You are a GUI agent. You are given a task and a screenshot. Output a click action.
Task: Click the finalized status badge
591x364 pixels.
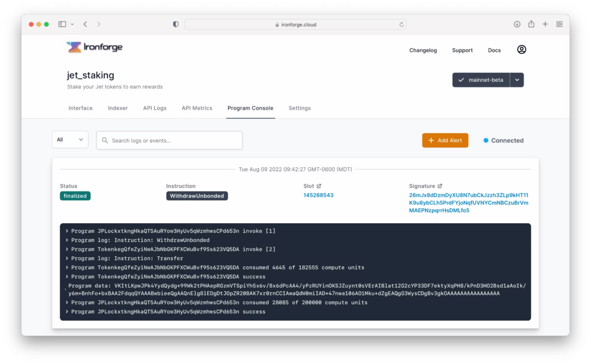click(75, 196)
